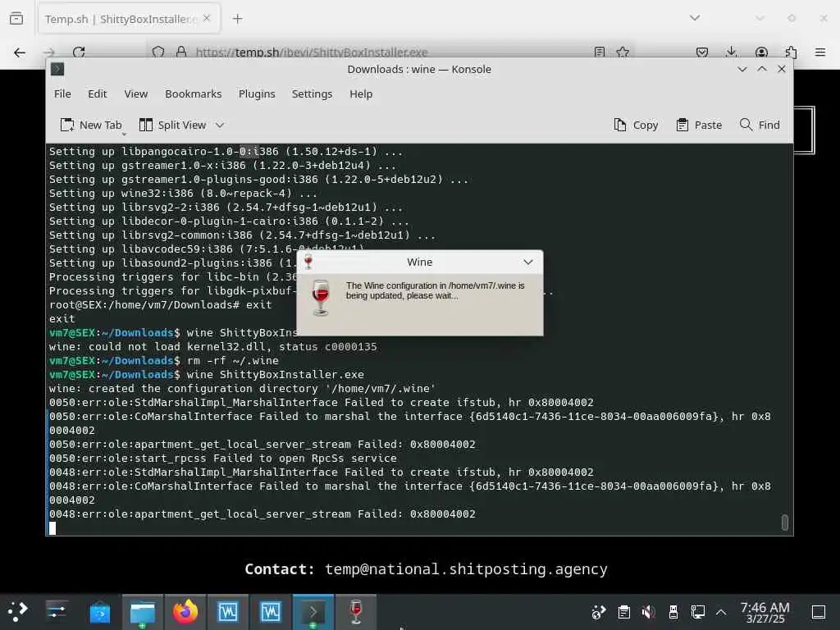840x630 pixels.
Task: Open Discover software center from taskbar
Action: click(99, 612)
